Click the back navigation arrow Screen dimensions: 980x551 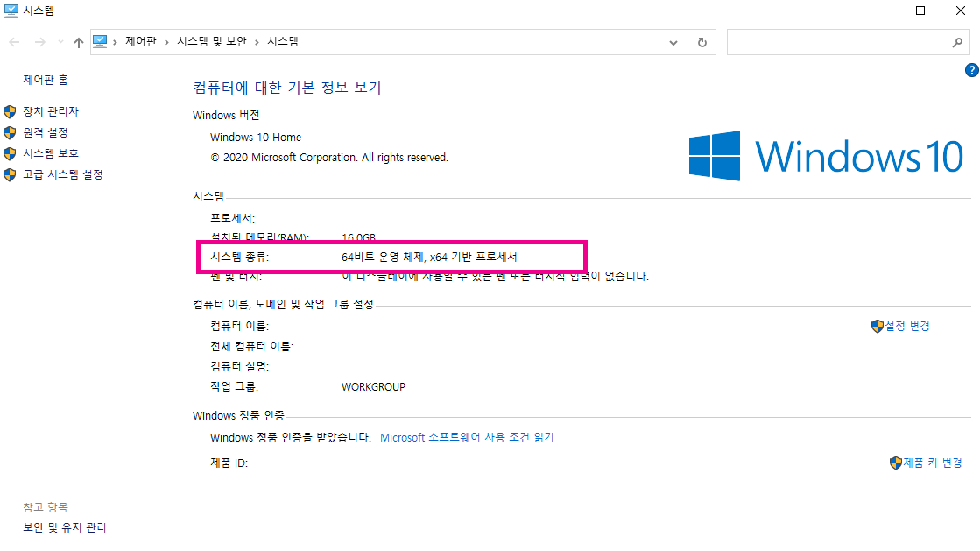point(14,42)
